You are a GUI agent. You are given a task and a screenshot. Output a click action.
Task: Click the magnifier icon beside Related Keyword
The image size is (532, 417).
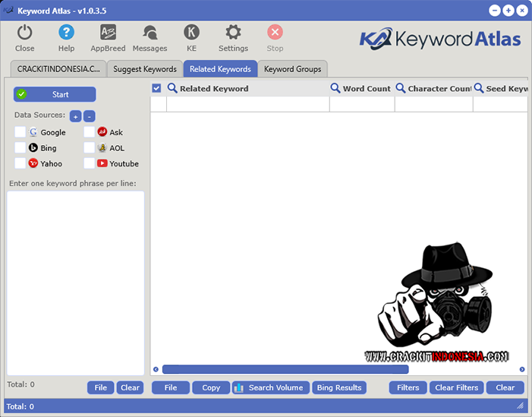coord(172,88)
